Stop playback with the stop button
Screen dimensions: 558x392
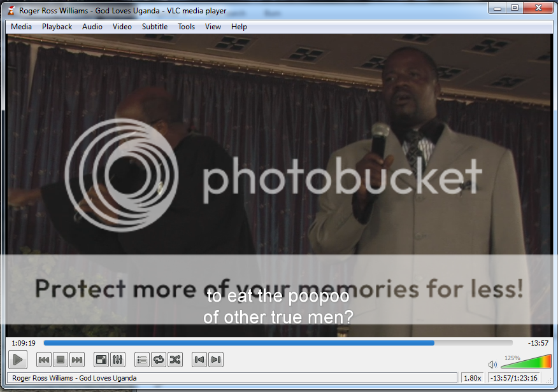coord(61,360)
